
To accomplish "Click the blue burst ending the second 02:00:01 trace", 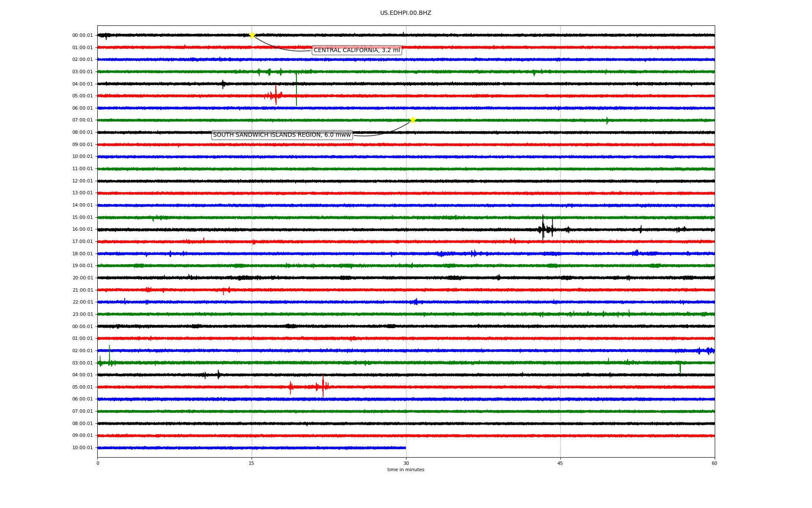I will click(708, 351).
